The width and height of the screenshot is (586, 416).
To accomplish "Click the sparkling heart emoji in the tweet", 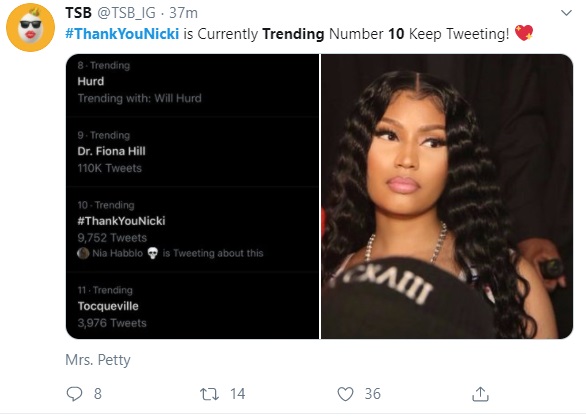I will (x=524, y=33).
